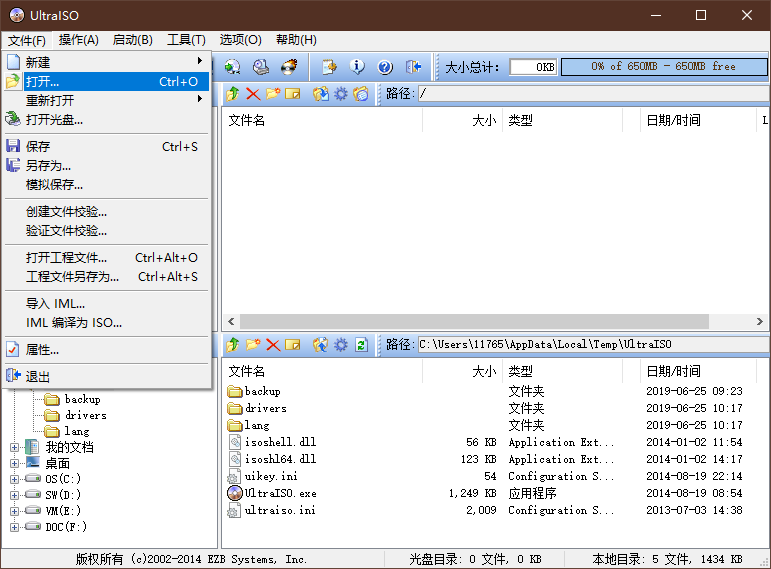Click rename icon in local directory toolbar

[293, 345]
